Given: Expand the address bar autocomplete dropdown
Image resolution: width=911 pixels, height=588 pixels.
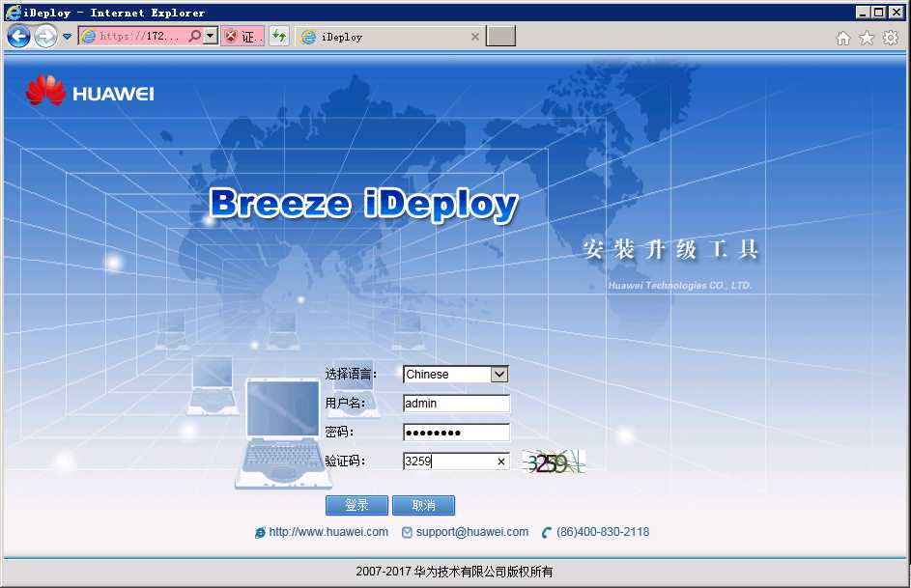Looking at the screenshot, I should (211, 36).
